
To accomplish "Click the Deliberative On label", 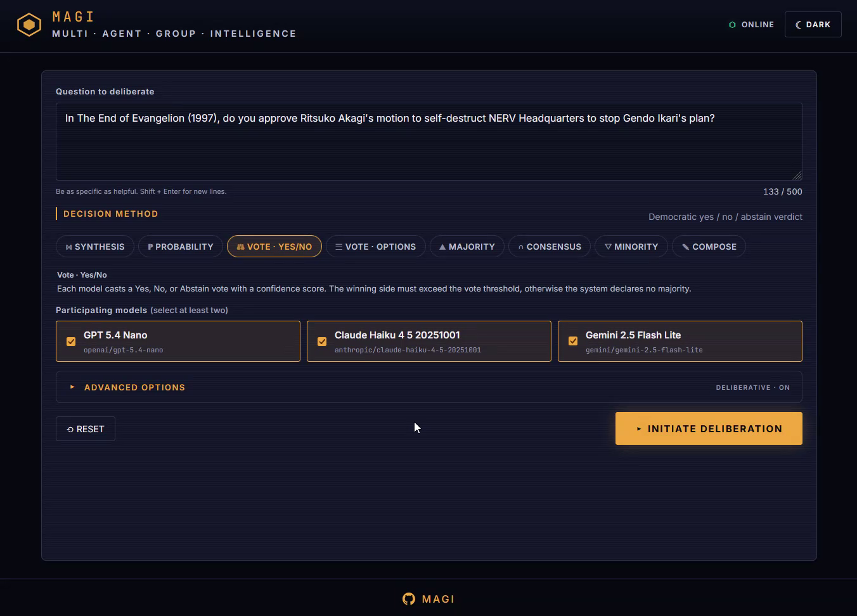I will 752,387.
